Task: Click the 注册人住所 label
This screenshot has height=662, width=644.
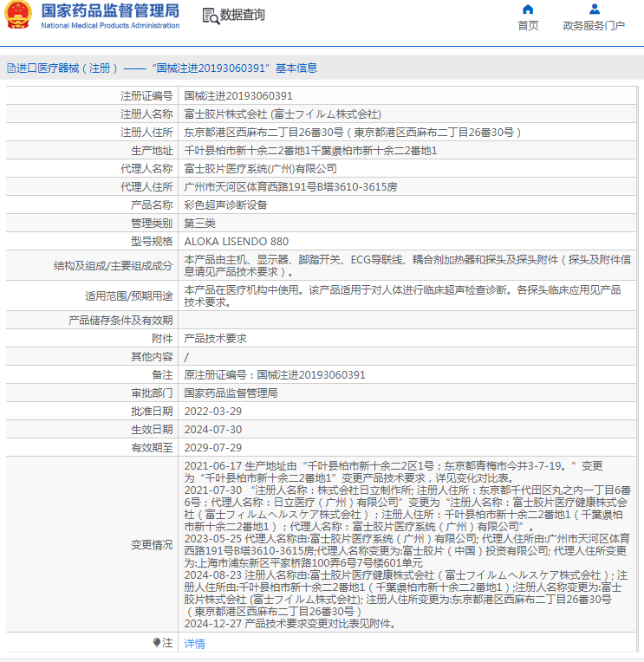Action: 146,133
